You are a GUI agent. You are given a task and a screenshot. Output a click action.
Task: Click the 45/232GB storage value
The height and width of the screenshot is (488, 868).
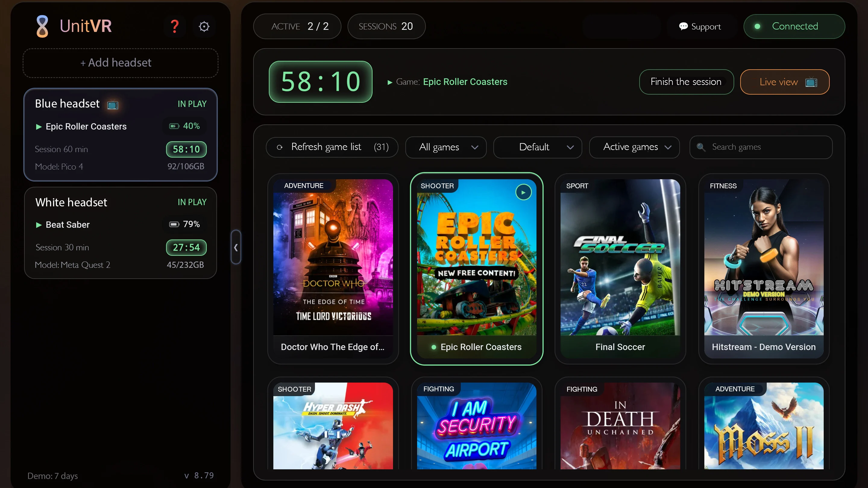[x=185, y=265]
